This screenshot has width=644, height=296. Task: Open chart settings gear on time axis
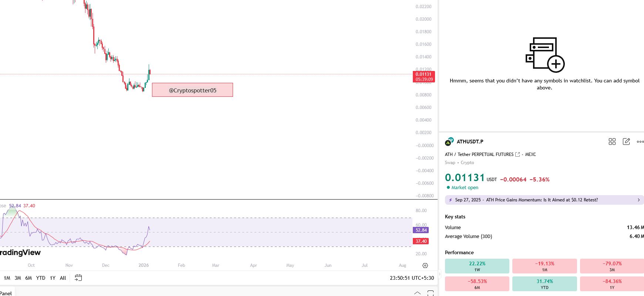(425, 265)
